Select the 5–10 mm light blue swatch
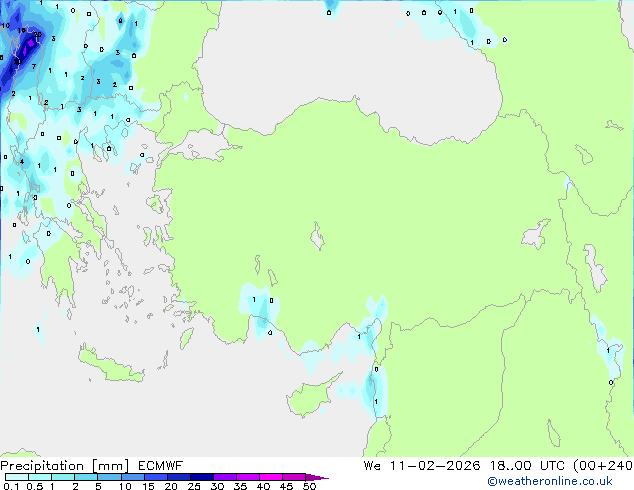Screen dimensions: 634x490 tap(109, 477)
